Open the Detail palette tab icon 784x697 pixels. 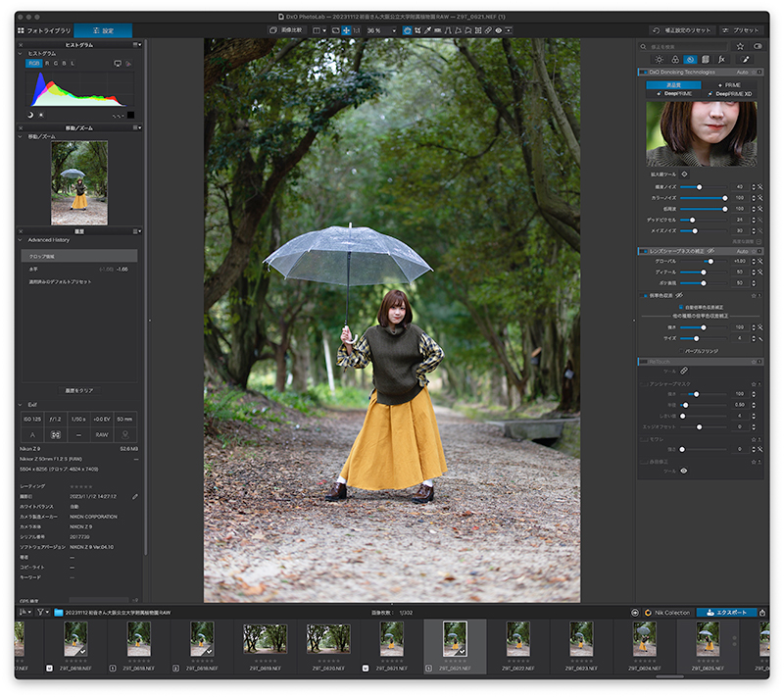(x=690, y=60)
